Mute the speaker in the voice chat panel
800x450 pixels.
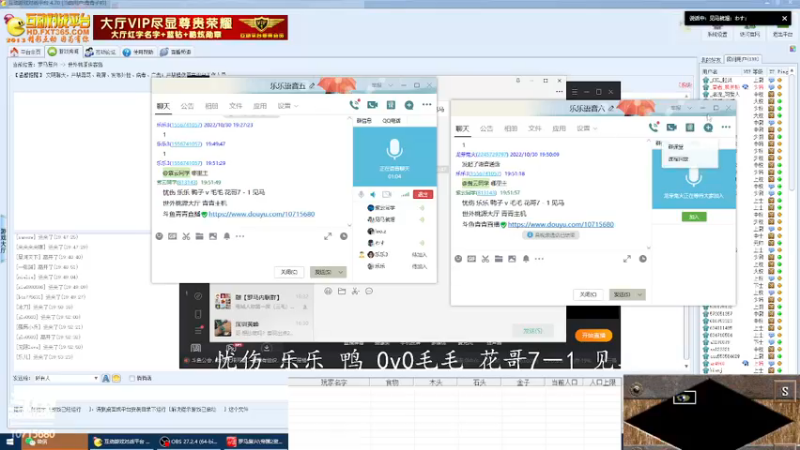(373, 194)
